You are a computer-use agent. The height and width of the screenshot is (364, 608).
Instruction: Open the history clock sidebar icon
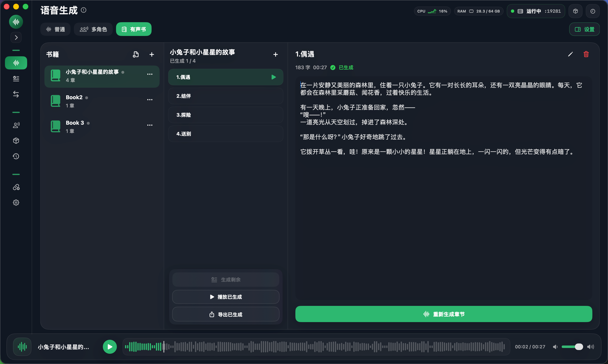[x=16, y=156]
